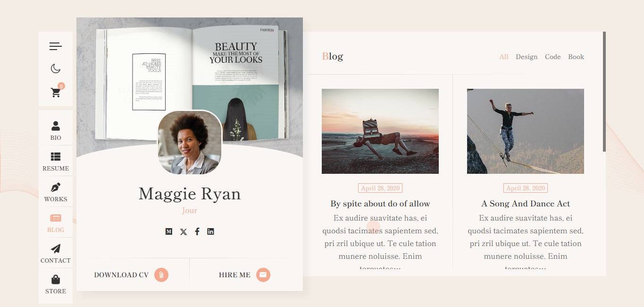Click the blog panel scrollbar
Screen dimensions: 644x307
(604, 92)
